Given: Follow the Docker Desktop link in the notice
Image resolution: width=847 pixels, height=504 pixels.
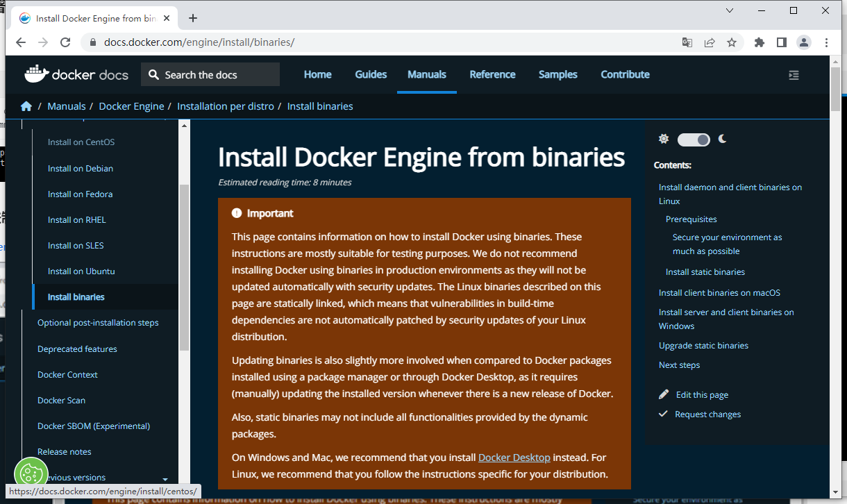Looking at the screenshot, I should point(514,457).
